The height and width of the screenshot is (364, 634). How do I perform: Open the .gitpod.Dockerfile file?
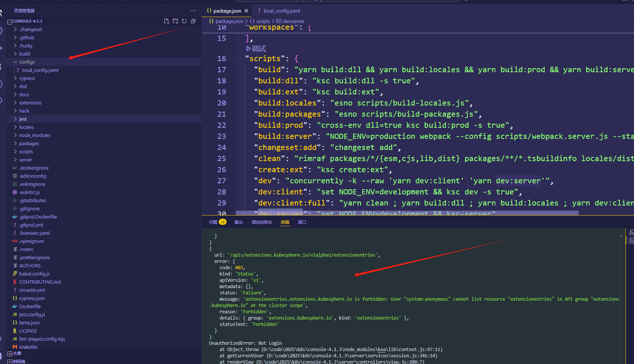(38, 217)
